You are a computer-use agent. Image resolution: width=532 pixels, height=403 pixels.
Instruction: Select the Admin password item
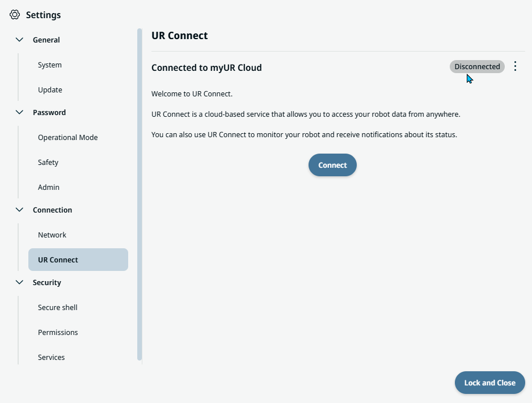tap(49, 187)
